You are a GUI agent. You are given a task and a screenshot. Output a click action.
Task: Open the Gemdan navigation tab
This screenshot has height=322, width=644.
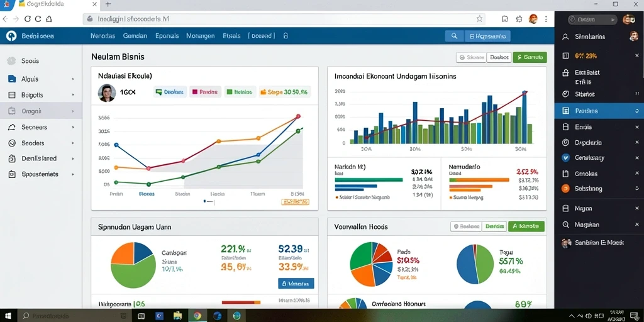tap(135, 36)
